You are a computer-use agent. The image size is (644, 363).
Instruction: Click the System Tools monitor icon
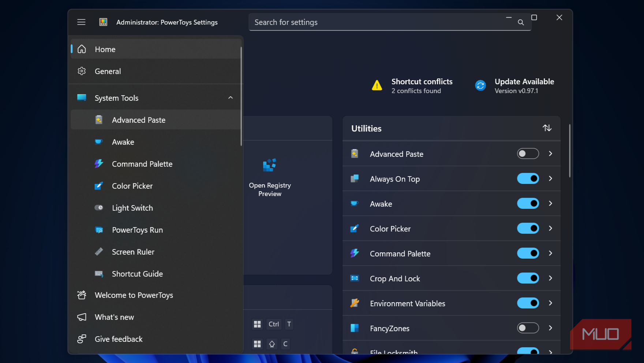tap(82, 97)
